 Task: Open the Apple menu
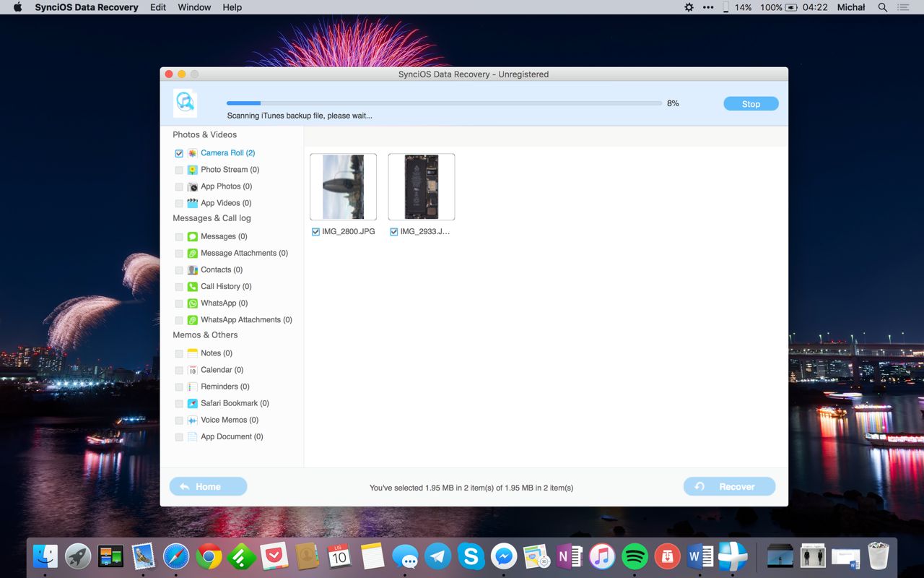click(x=18, y=7)
